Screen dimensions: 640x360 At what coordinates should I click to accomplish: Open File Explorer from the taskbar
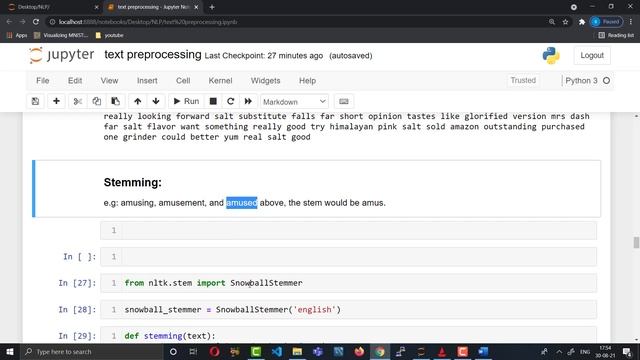297,351
